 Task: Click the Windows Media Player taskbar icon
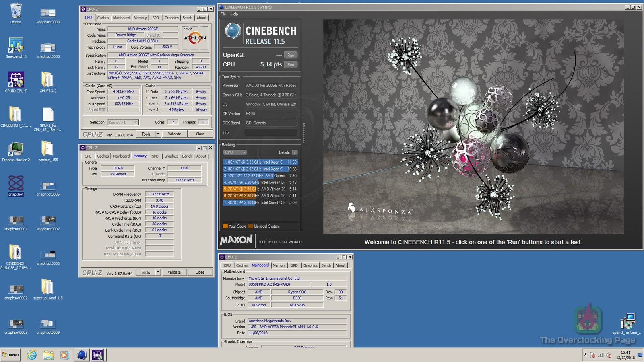tap(64, 355)
